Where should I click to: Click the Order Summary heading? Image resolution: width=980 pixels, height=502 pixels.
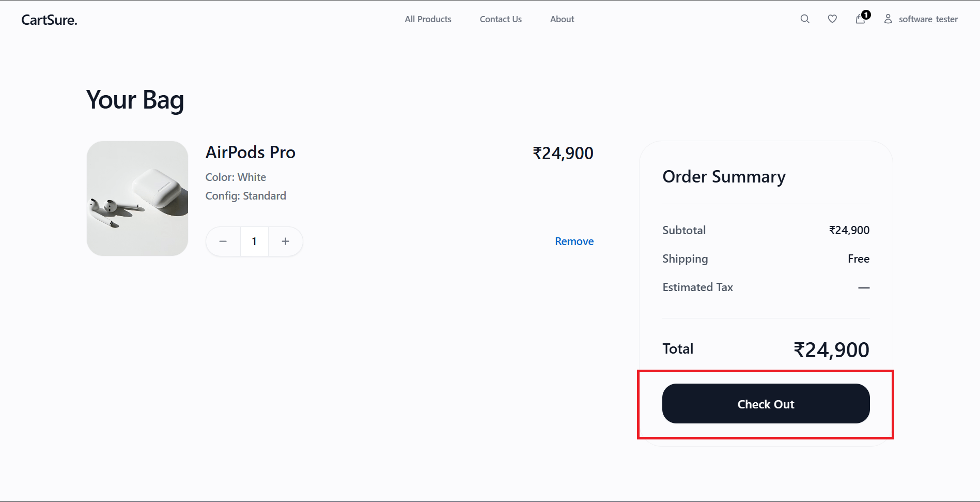pos(724,177)
